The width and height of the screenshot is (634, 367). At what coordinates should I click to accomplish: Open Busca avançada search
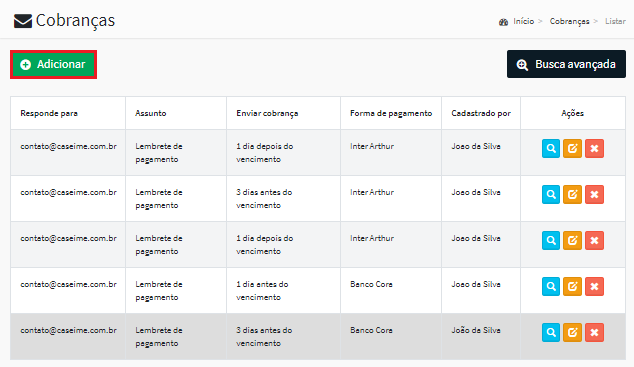(x=566, y=64)
